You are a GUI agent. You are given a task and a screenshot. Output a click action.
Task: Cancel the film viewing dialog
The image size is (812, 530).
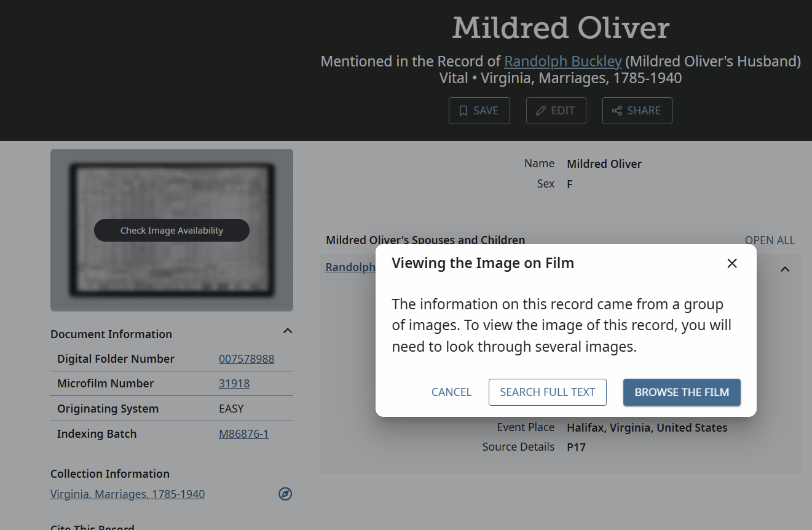[452, 392]
